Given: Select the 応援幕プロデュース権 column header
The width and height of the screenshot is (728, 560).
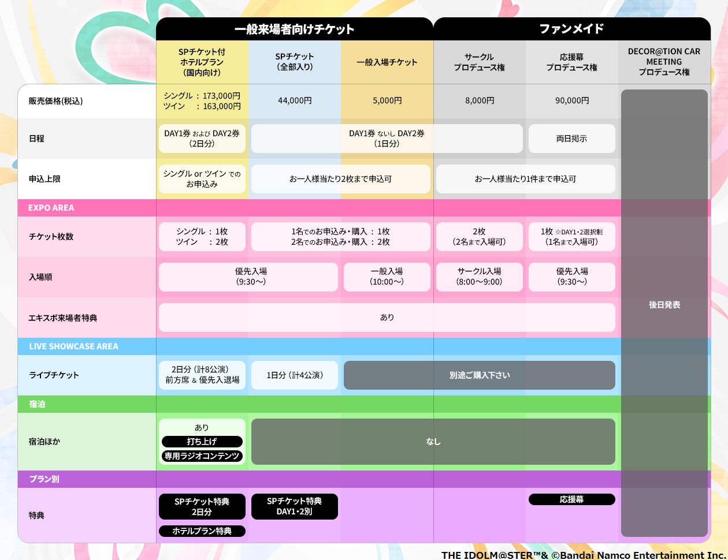Looking at the screenshot, I should point(572,62).
